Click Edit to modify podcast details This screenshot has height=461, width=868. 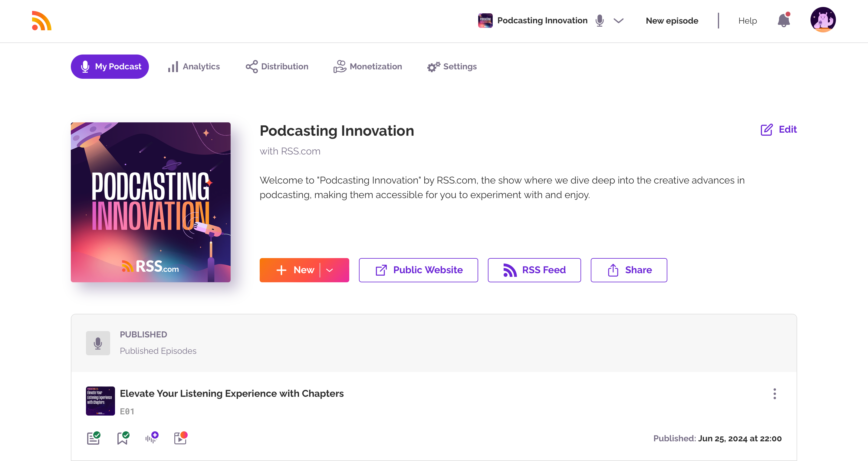point(778,130)
